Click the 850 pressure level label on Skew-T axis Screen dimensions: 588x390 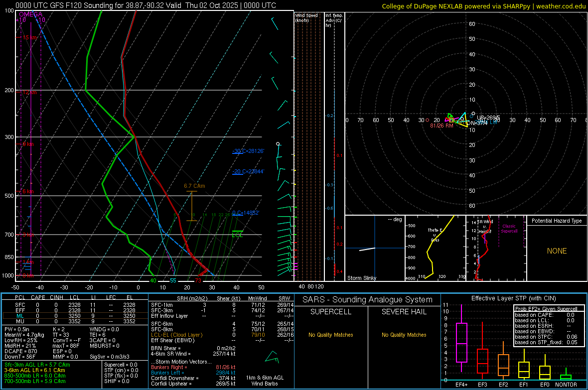(x=9, y=257)
